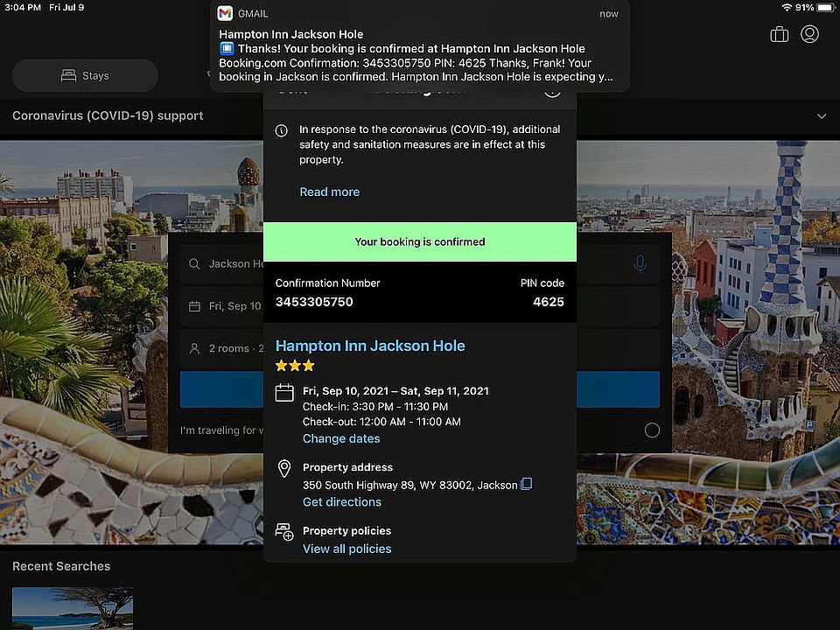Select confirmation number 3453305750

pos(314,302)
